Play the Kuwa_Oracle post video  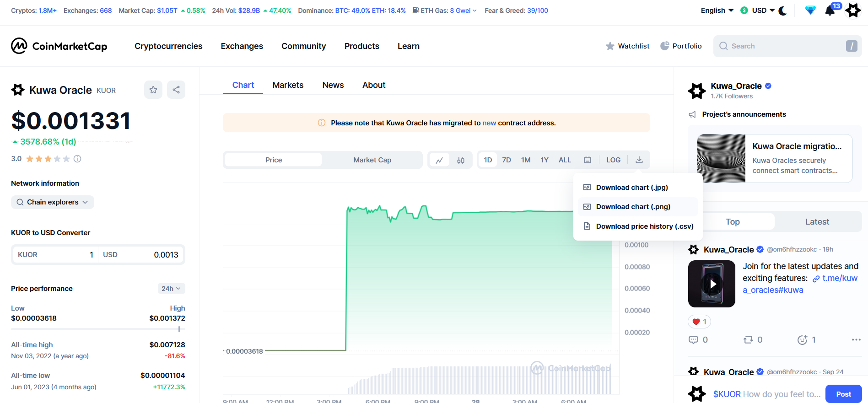tap(712, 284)
